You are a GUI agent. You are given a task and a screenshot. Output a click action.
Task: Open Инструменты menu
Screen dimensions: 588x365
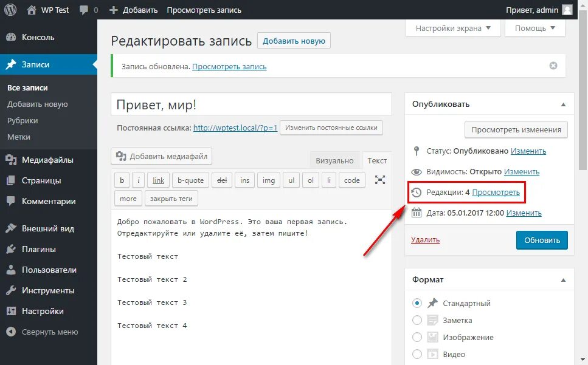tap(49, 290)
